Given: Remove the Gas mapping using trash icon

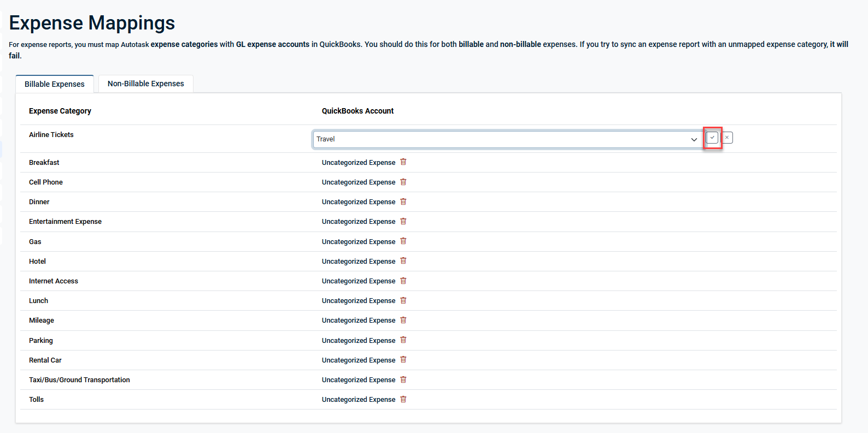Looking at the screenshot, I should coord(403,241).
